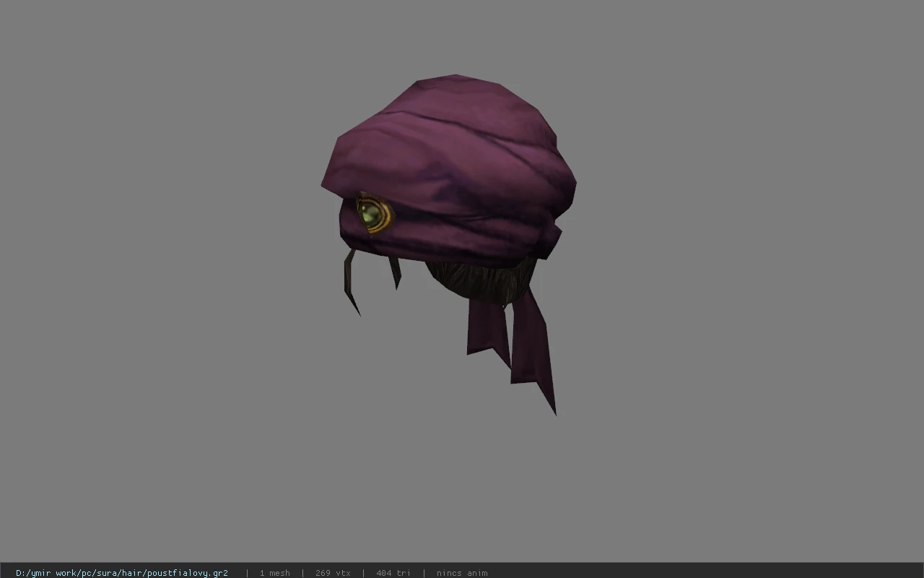Image resolution: width=924 pixels, height=578 pixels.
Task: Click the '404 tri' triangle count
Action: (x=393, y=573)
